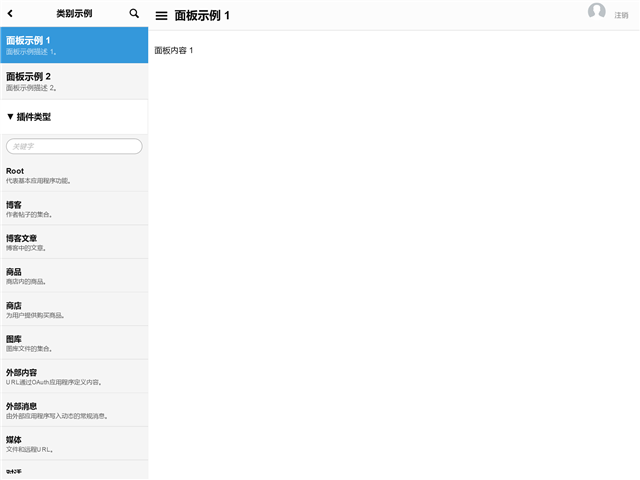Select 面板示例 1 in the sidebar
640x480 pixels.
(x=74, y=45)
